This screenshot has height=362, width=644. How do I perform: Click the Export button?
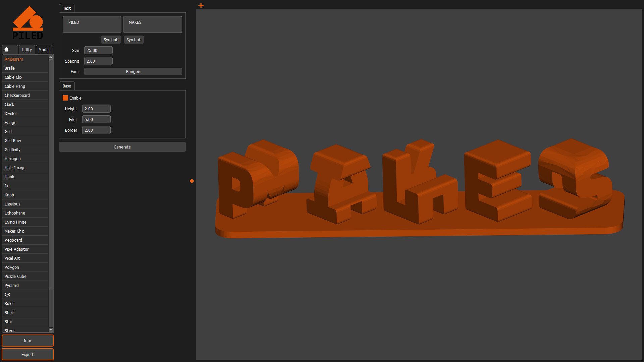click(28, 354)
